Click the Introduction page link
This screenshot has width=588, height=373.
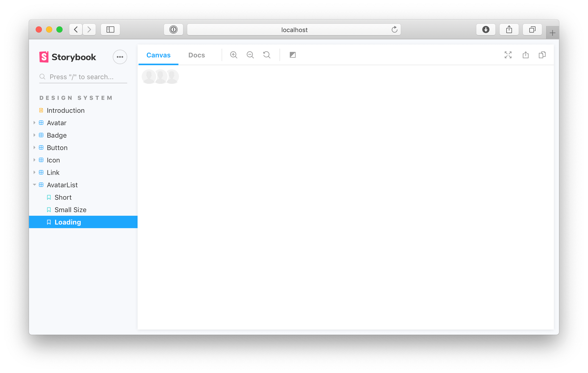[x=65, y=110]
